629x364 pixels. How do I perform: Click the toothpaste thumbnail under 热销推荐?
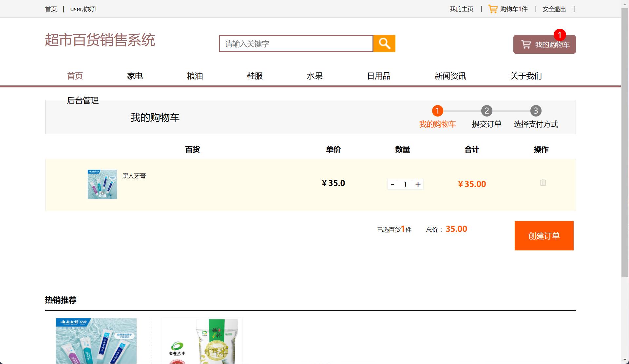pos(96,340)
